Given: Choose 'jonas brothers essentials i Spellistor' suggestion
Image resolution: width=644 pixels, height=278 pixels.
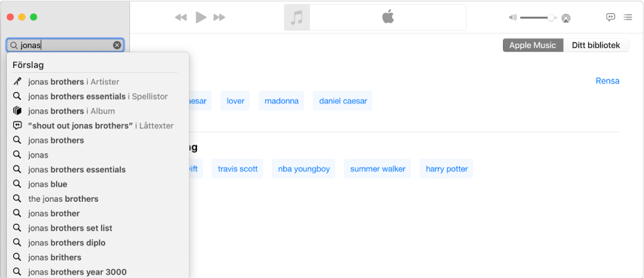Looking at the screenshot, I should (98, 96).
